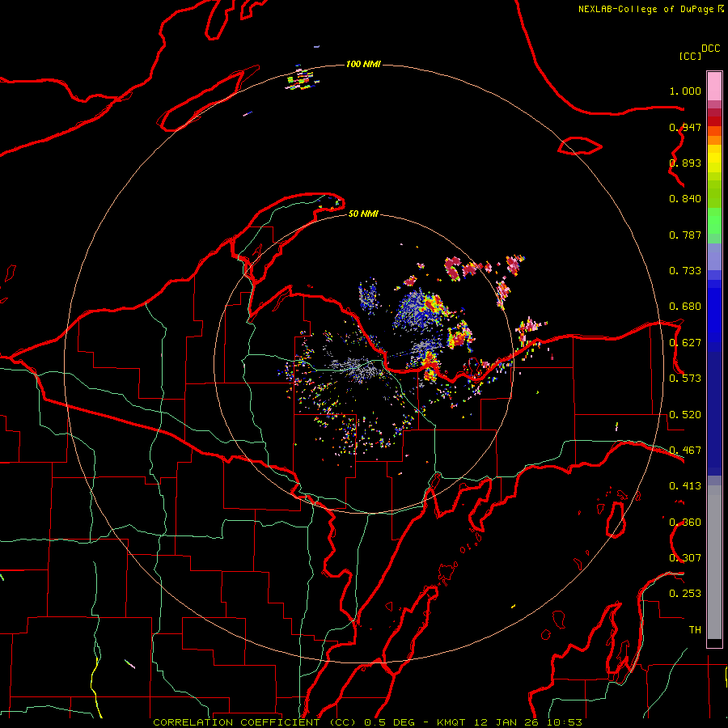Click the 100 NMI range ring label
This screenshot has width=728, height=728.
click(363, 64)
